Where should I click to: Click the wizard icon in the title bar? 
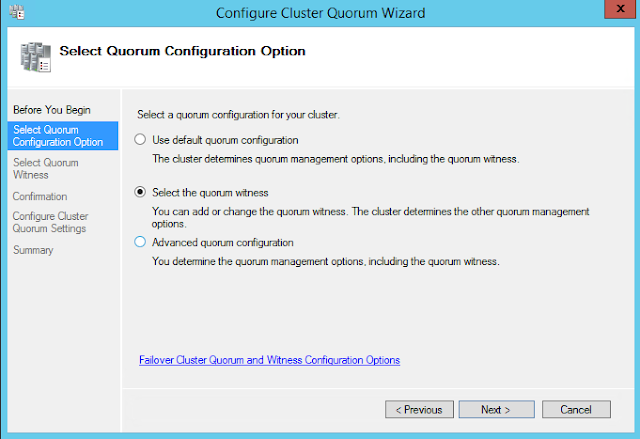pos(17,12)
